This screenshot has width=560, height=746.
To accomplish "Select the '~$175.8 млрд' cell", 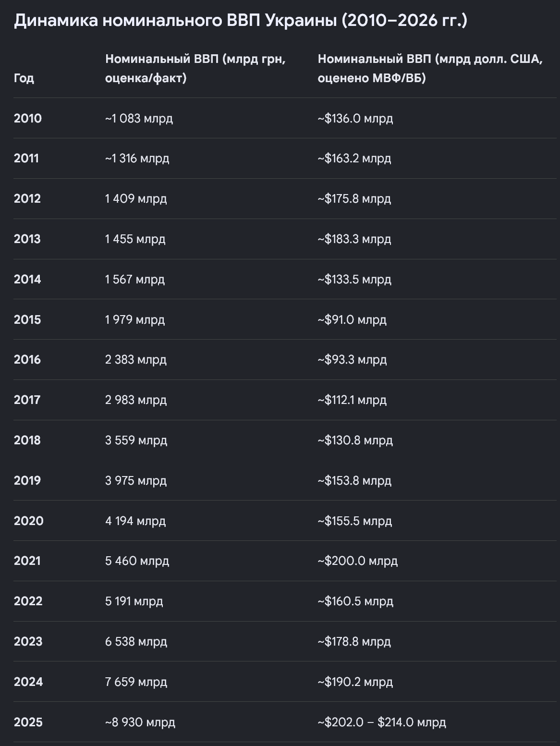I will (x=354, y=199).
